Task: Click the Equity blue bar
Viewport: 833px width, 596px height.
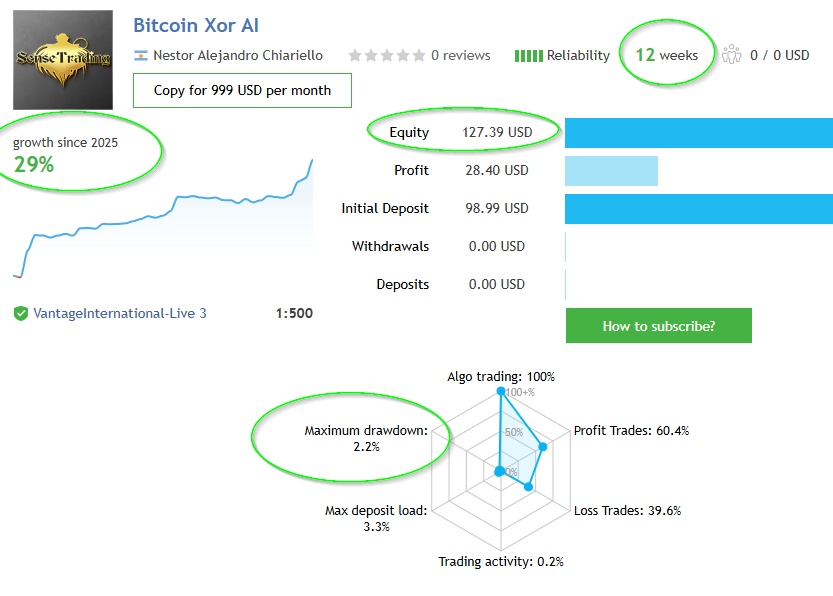Action: tap(698, 132)
